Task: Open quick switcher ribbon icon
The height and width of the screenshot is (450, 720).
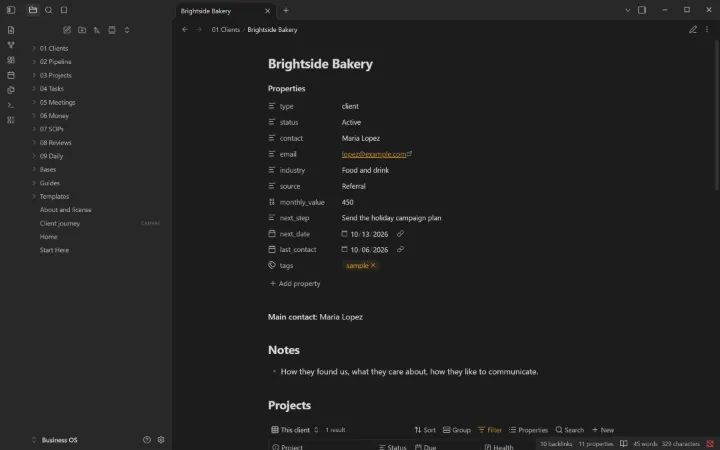Action: [x=11, y=30]
